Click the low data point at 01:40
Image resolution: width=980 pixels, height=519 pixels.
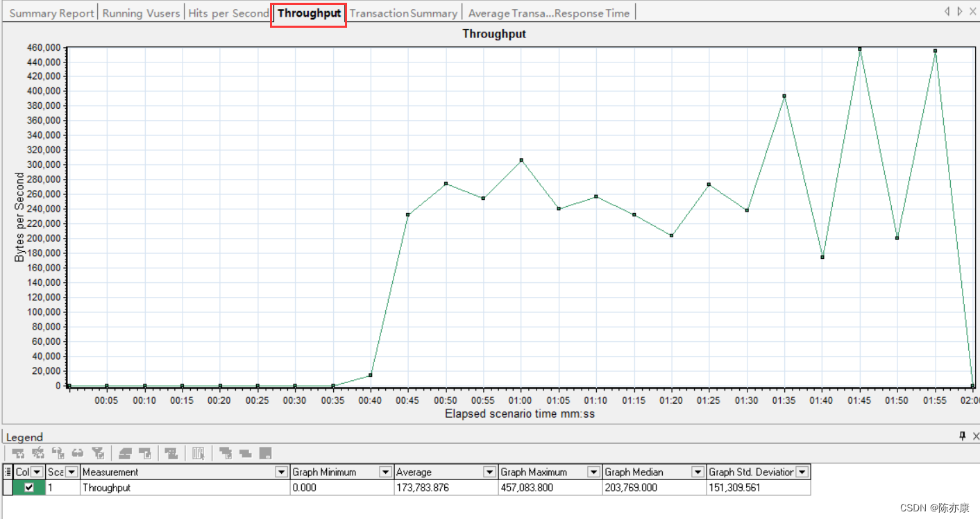click(x=822, y=257)
